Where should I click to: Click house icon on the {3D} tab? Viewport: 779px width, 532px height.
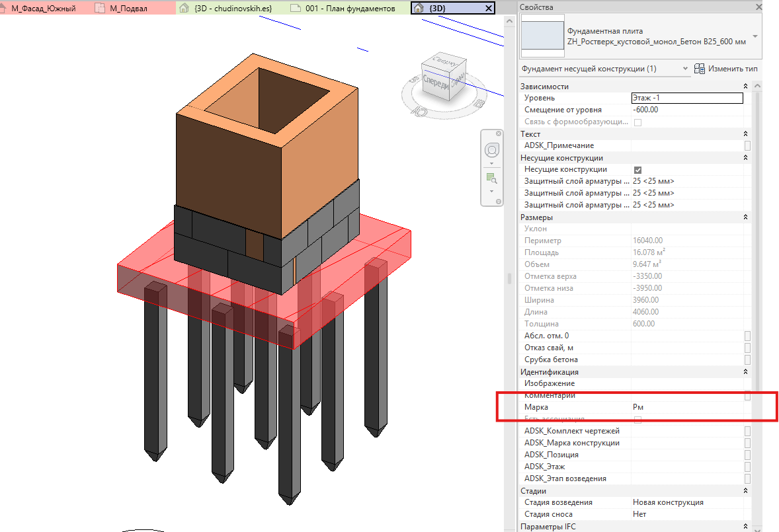point(419,8)
